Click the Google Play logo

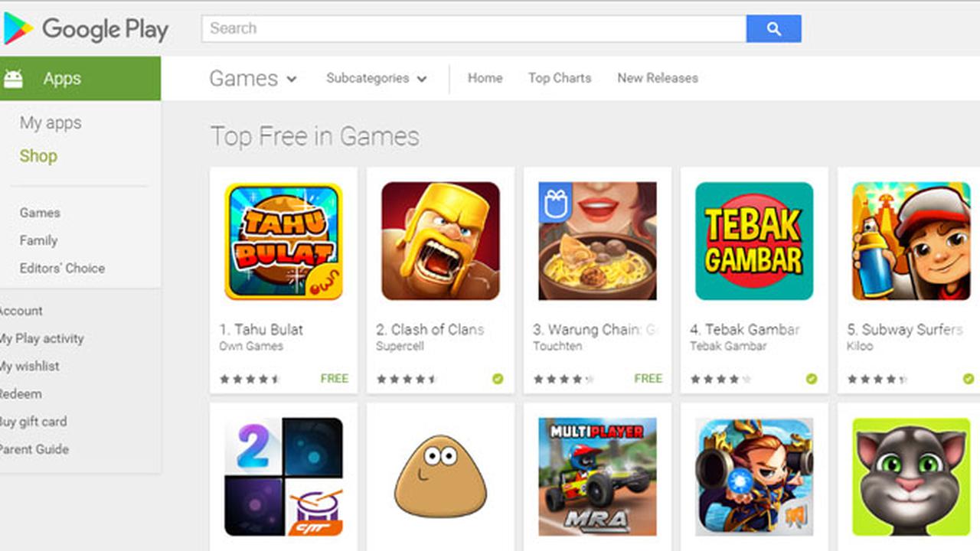click(x=86, y=29)
